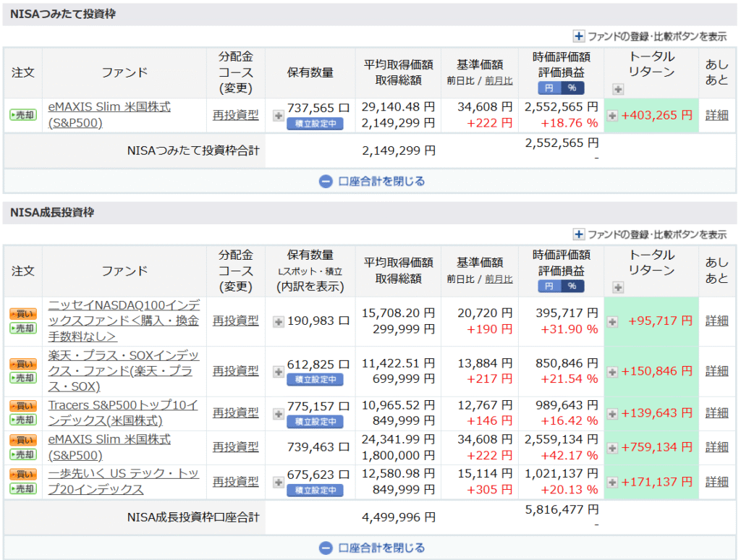Open ニッセイNASDAQ100インデックスファンド fund link

click(x=124, y=321)
